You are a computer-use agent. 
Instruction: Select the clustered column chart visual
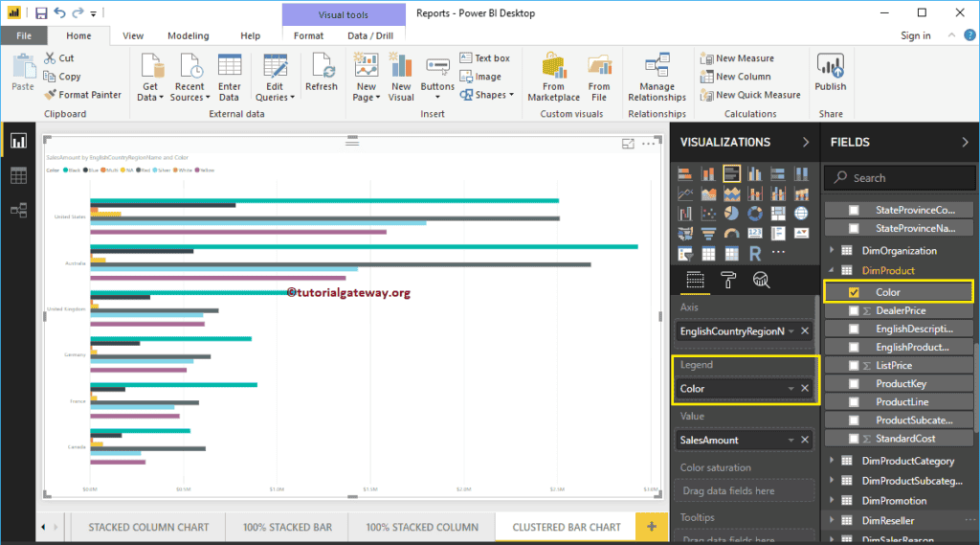coord(754,173)
